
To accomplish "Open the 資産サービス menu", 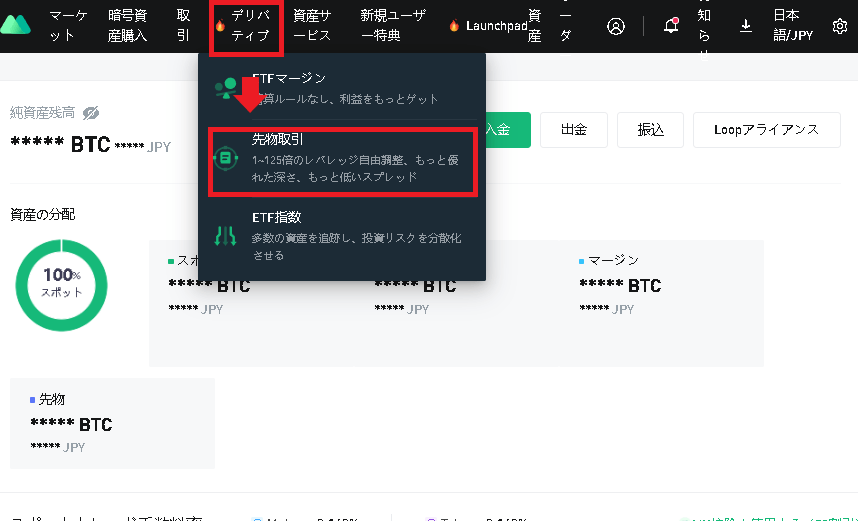I will 312,26.
